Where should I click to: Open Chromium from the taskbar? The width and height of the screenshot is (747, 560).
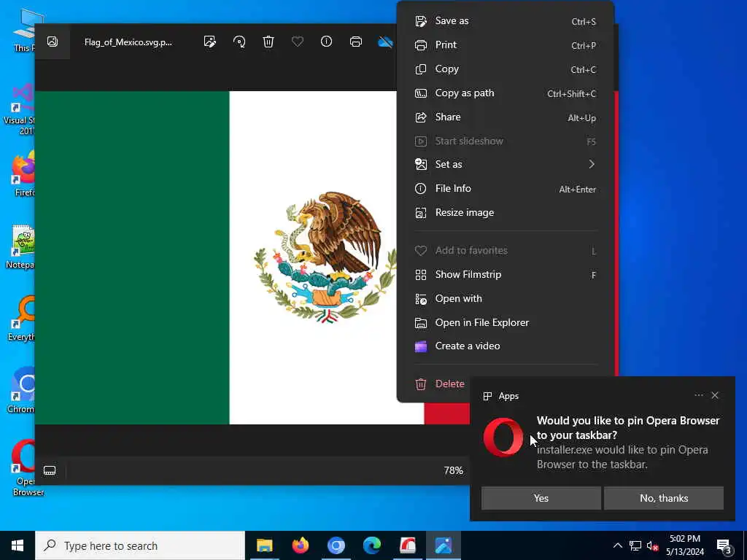(x=336, y=545)
